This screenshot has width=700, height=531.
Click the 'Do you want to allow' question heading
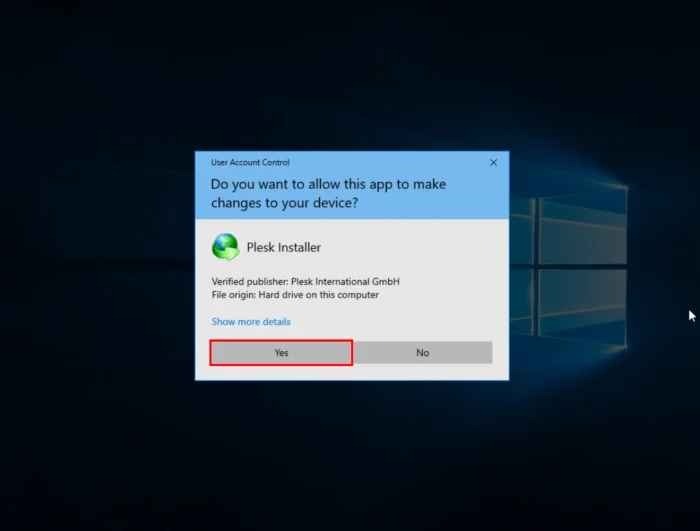(328, 193)
